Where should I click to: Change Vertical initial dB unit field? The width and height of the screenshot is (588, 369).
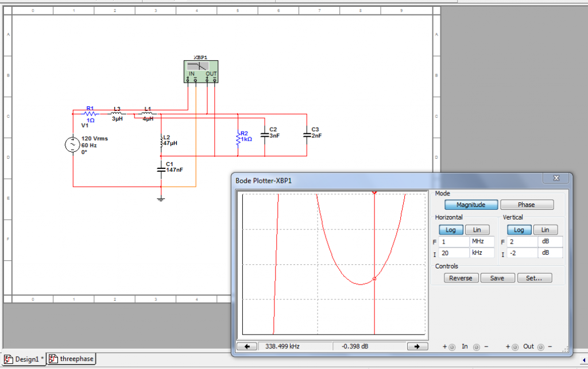[x=550, y=253]
